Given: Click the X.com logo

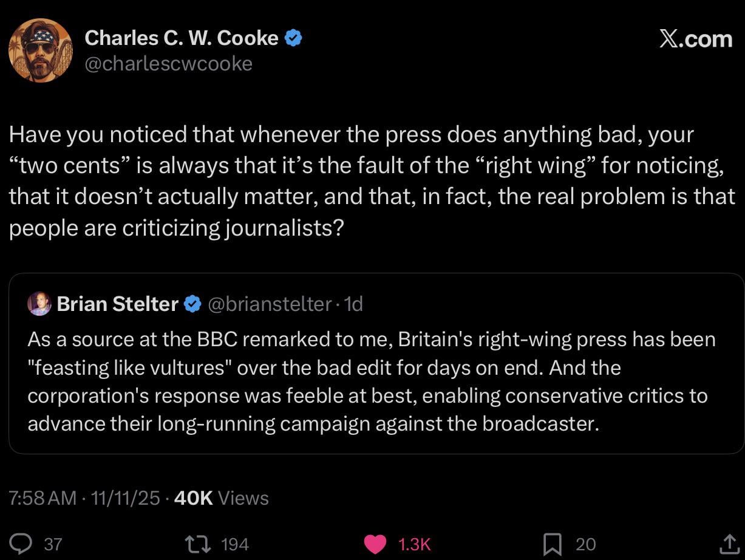Looking at the screenshot, I should pos(695,39).
